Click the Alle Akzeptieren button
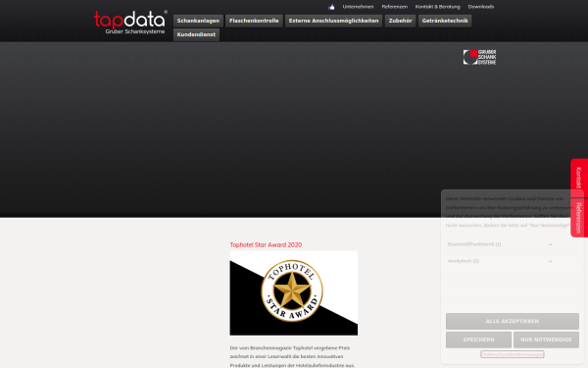The image size is (588, 368). coord(513,322)
